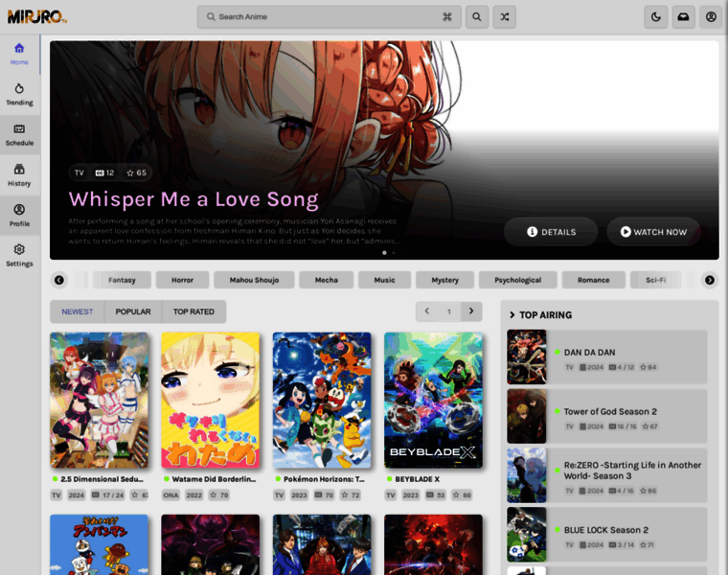The width and height of the screenshot is (728, 575).
Task: Click the banner TV type badge
Action: (79, 172)
